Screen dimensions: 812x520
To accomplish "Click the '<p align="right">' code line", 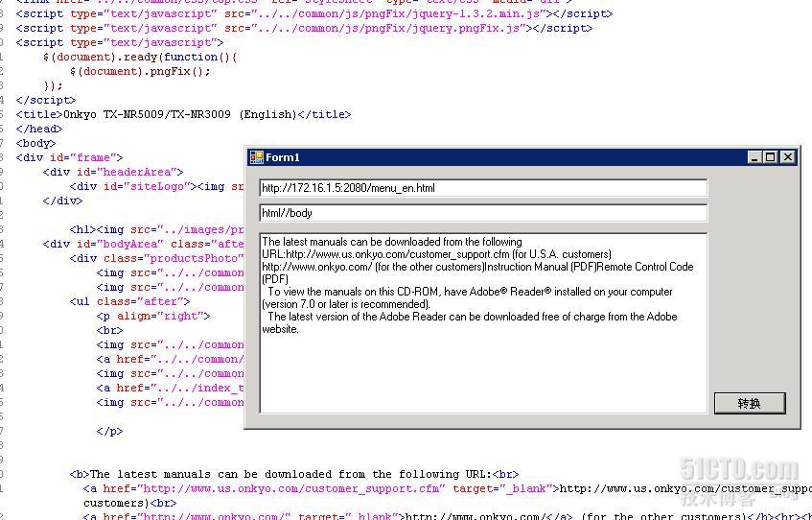I will click(153, 316).
